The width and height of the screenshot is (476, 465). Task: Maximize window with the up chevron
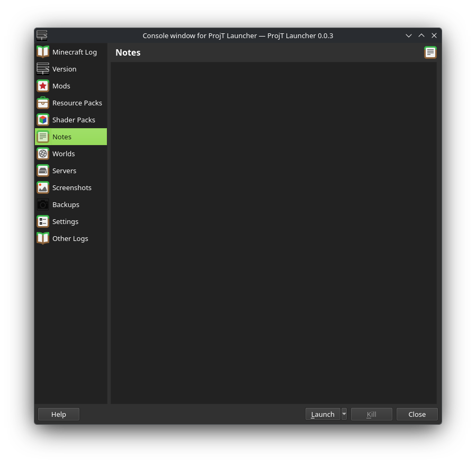coord(421,35)
